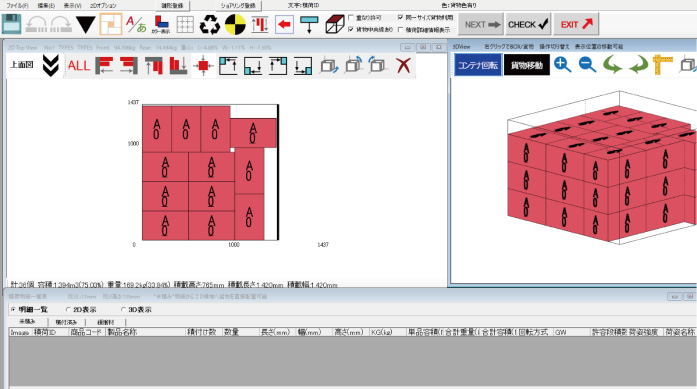This screenshot has height=389, width=697.
Task: Enable the 重なり許可 checkbox
Action: pyautogui.click(x=351, y=17)
